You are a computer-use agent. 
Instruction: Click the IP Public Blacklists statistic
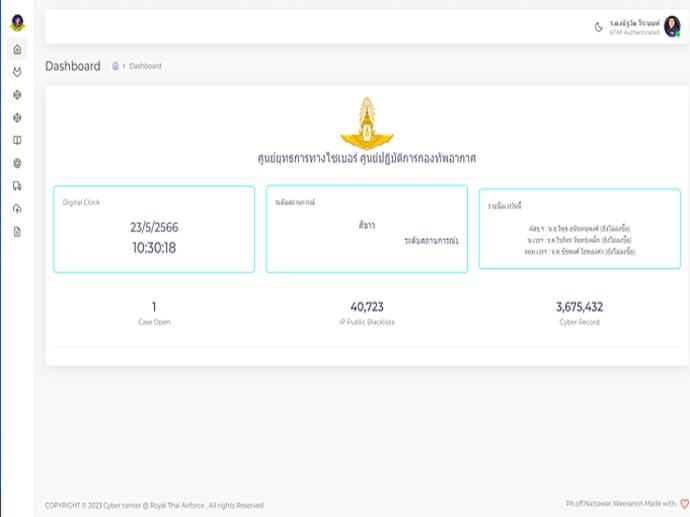point(367,313)
